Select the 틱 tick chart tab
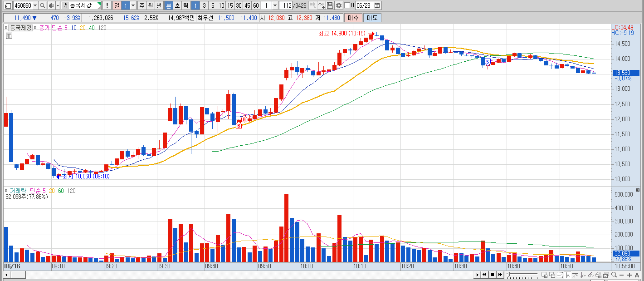 185,5
